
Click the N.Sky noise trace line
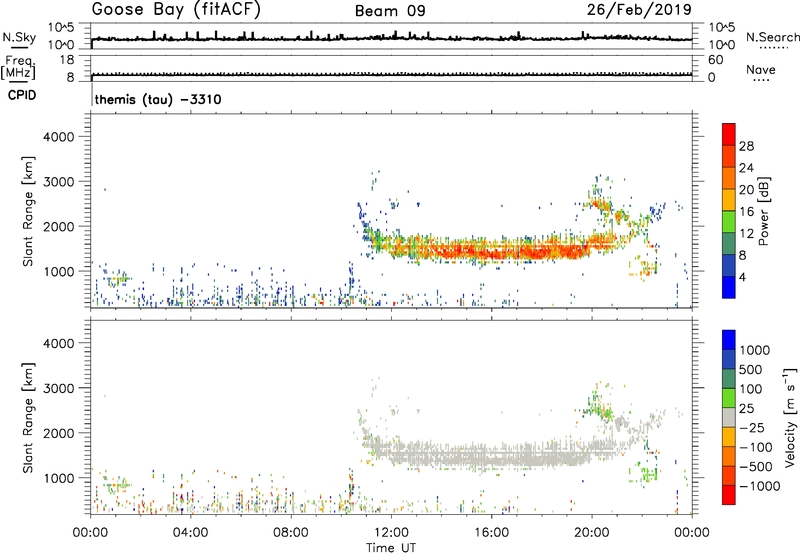click(392, 38)
